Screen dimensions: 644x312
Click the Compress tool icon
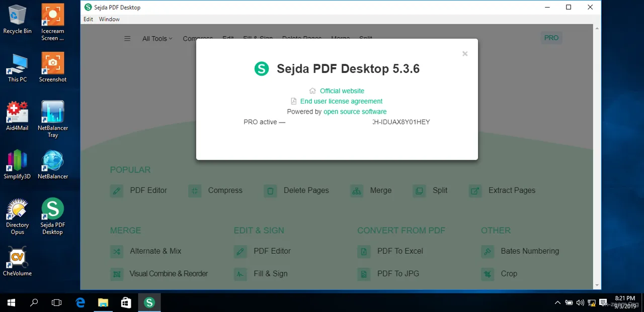[195, 191]
